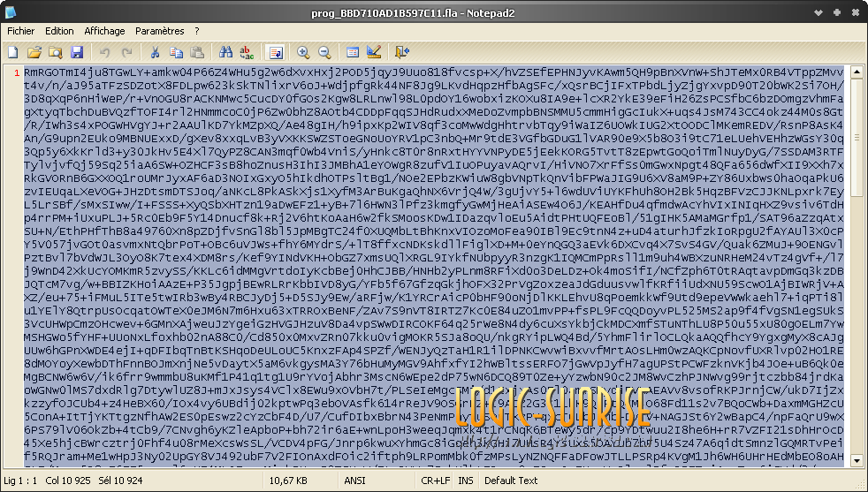
Task: Save the file using the floppy icon
Action: [x=77, y=53]
